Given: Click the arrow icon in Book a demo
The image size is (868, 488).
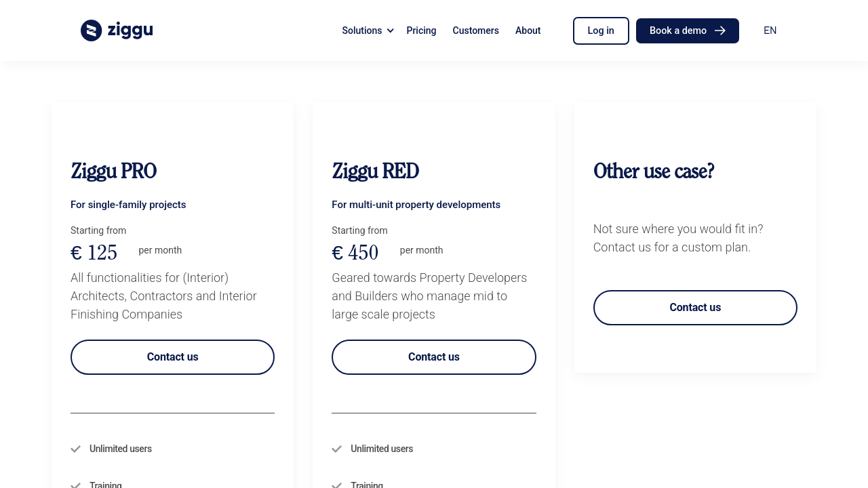Looking at the screenshot, I should (720, 30).
